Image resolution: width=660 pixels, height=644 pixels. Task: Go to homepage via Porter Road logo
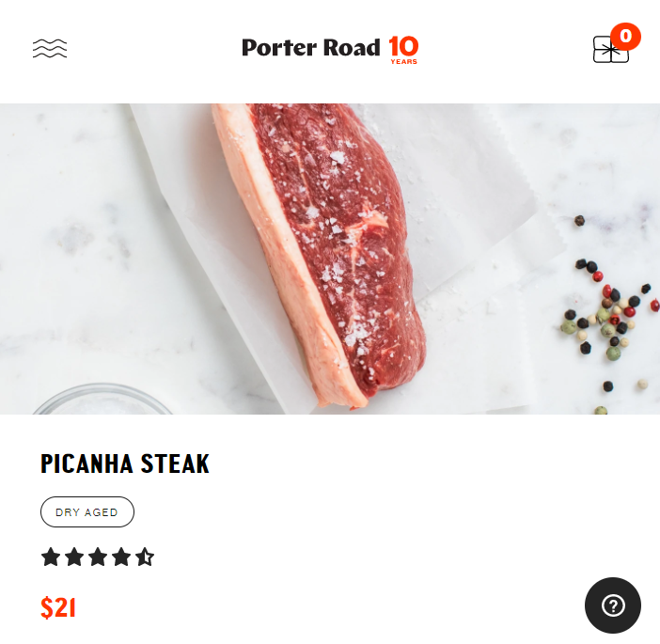[x=310, y=48]
